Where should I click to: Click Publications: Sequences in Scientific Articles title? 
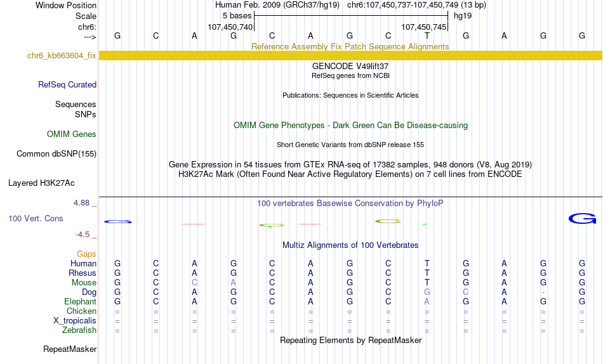coord(350,95)
